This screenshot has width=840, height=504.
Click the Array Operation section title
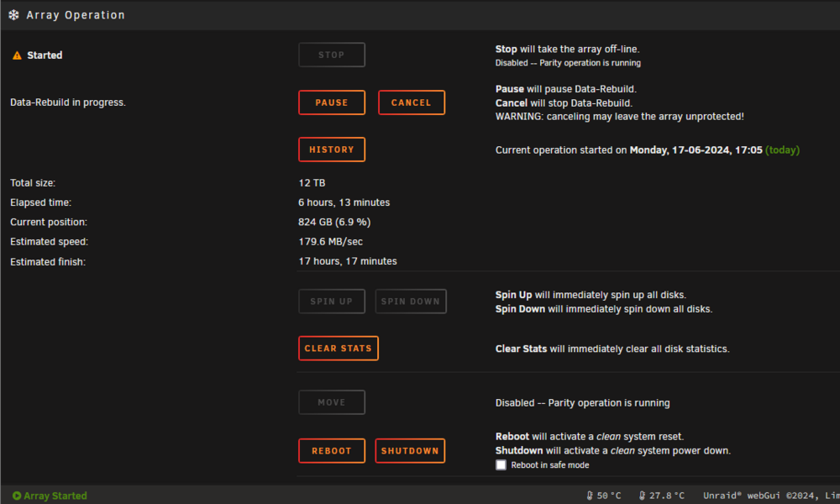(76, 15)
